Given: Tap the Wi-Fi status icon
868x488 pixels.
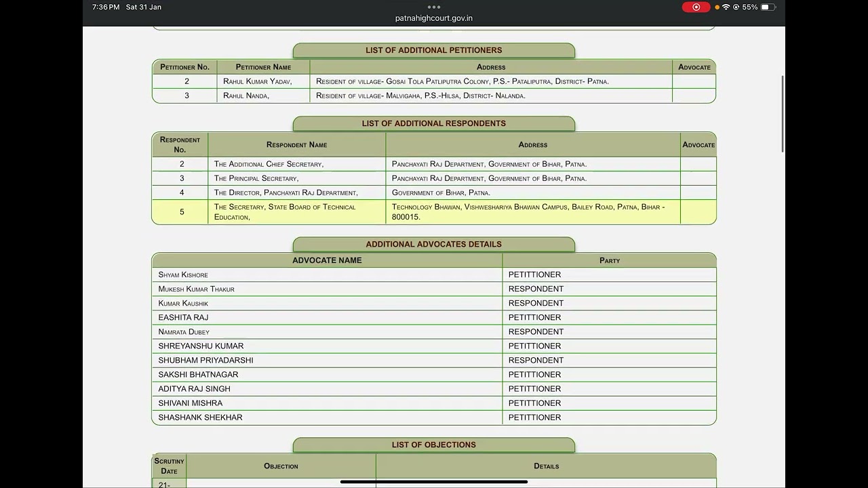Looking at the screenshot, I should pyautogui.click(x=726, y=7).
